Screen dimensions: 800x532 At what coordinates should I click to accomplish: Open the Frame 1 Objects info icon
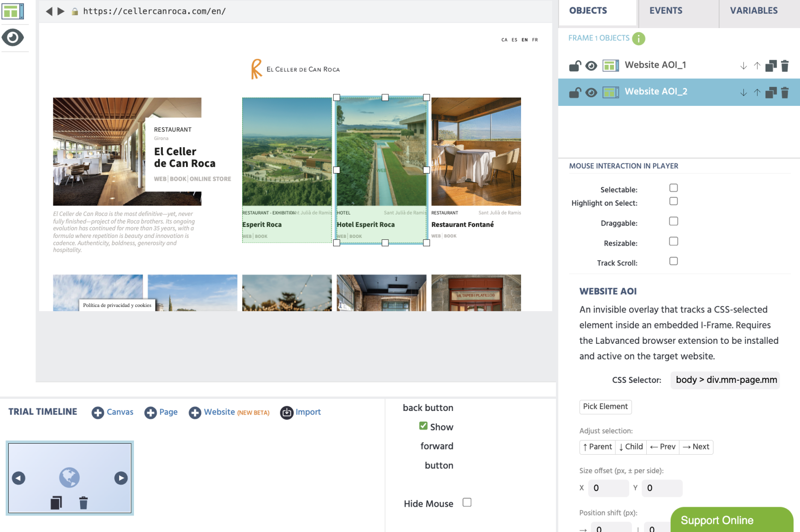click(x=638, y=38)
